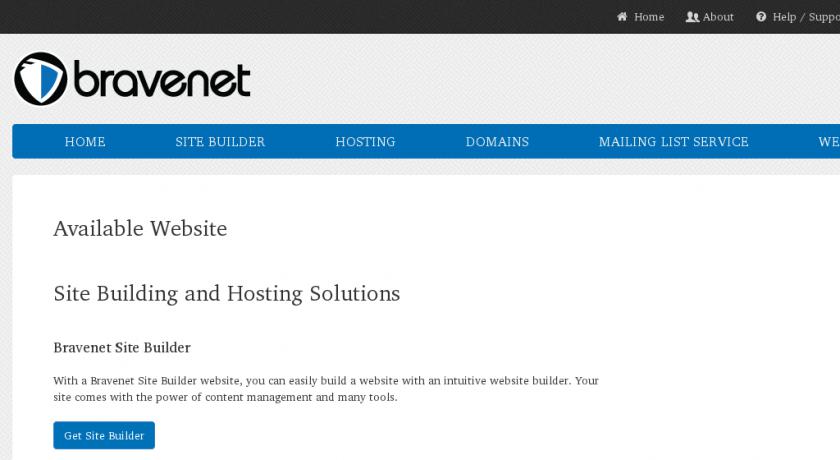Go to HOME in the blue navigation bar

pyautogui.click(x=85, y=141)
